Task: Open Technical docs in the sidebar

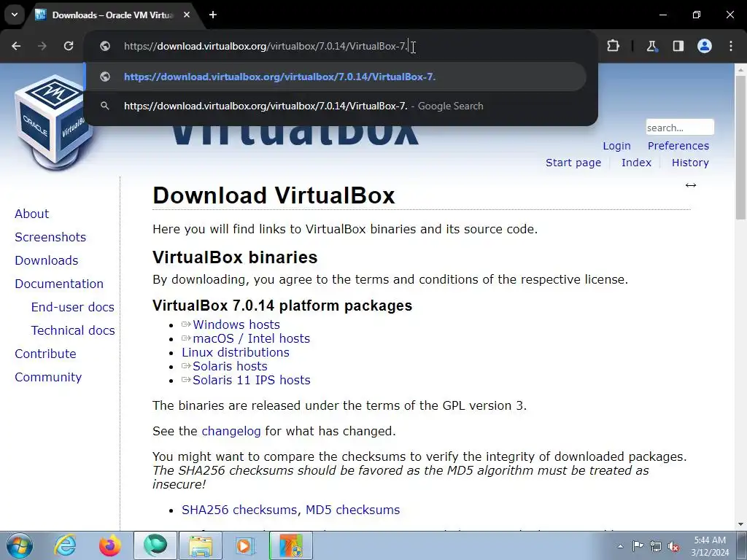Action: pyautogui.click(x=73, y=330)
